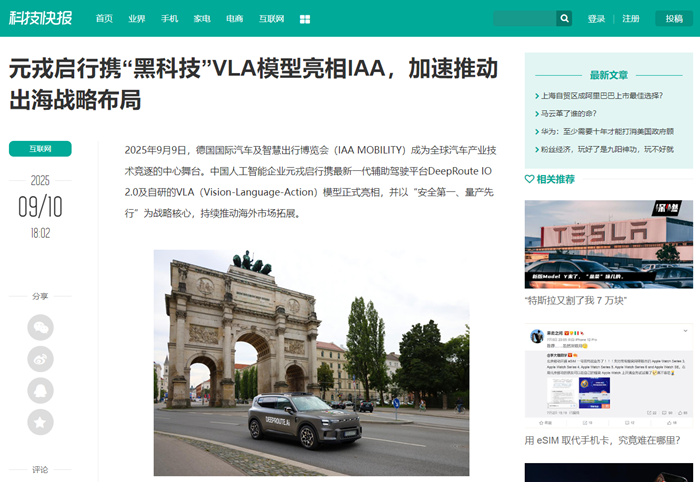Image resolution: width=700 pixels, height=482 pixels.
Task: Open the 业界 navigation item
Action: (x=137, y=18)
